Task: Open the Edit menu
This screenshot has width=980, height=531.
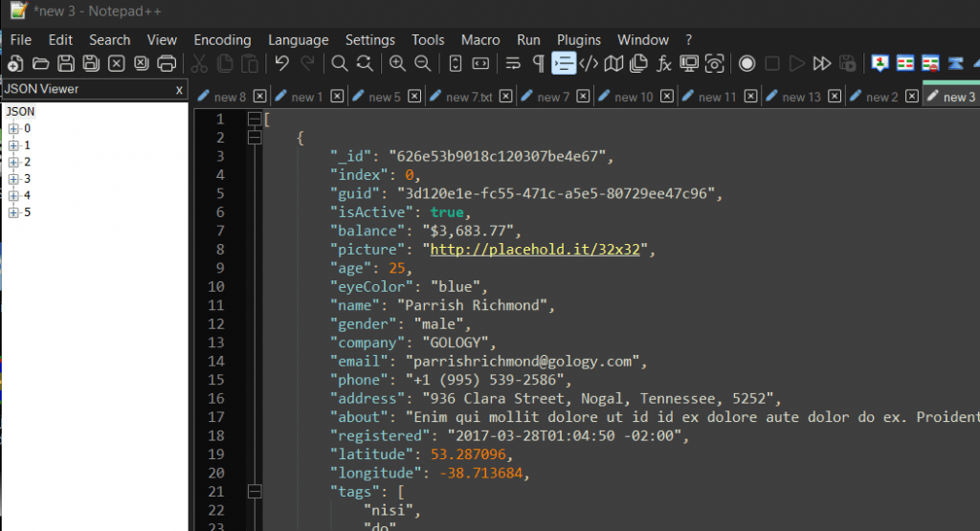Action: tap(60, 40)
